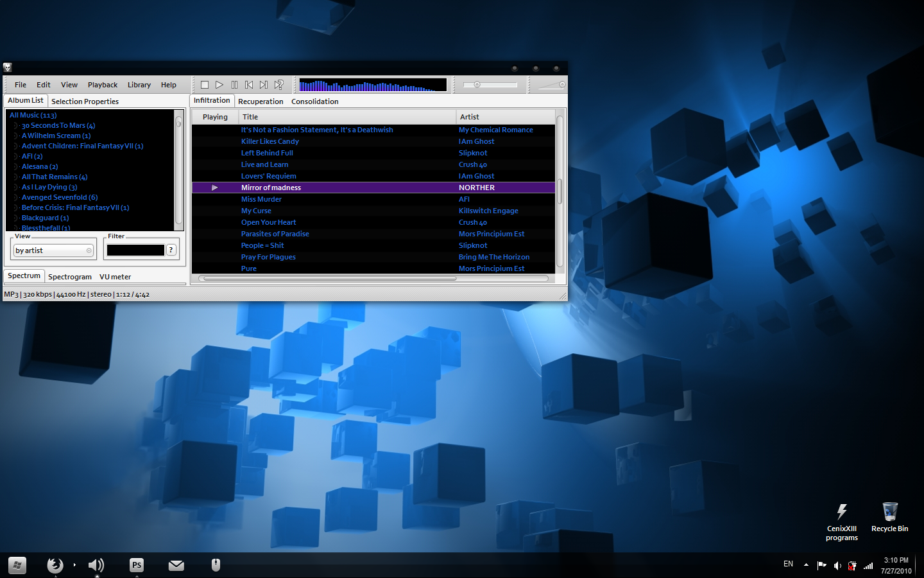Expand the A Wilhelm Scream tree node
The height and width of the screenshot is (578, 924).
pyautogui.click(x=16, y=136)
